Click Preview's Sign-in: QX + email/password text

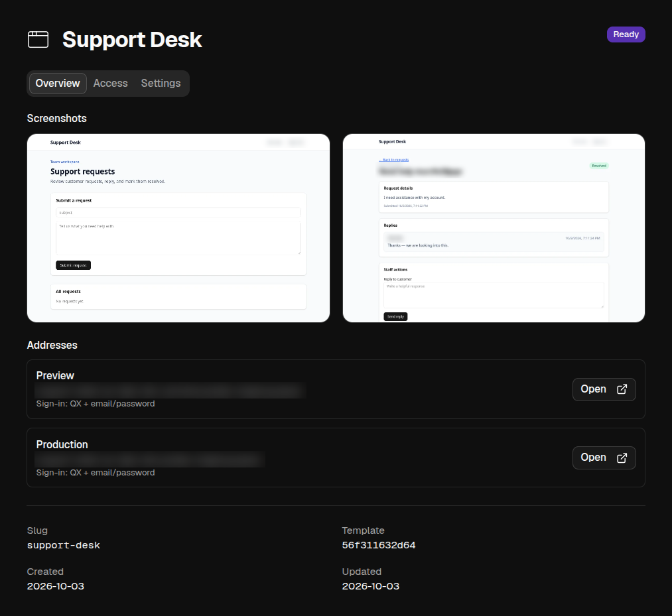(95, 404)
